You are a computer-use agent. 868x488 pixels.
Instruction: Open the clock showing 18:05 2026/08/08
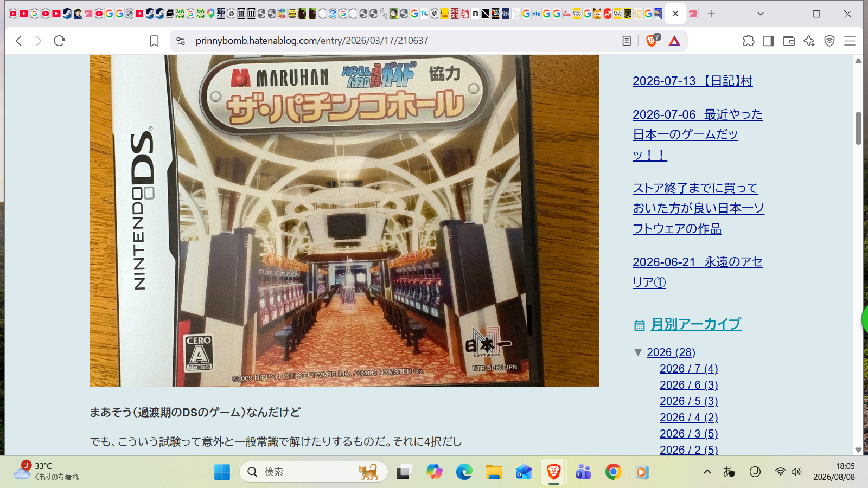(834, 472)
